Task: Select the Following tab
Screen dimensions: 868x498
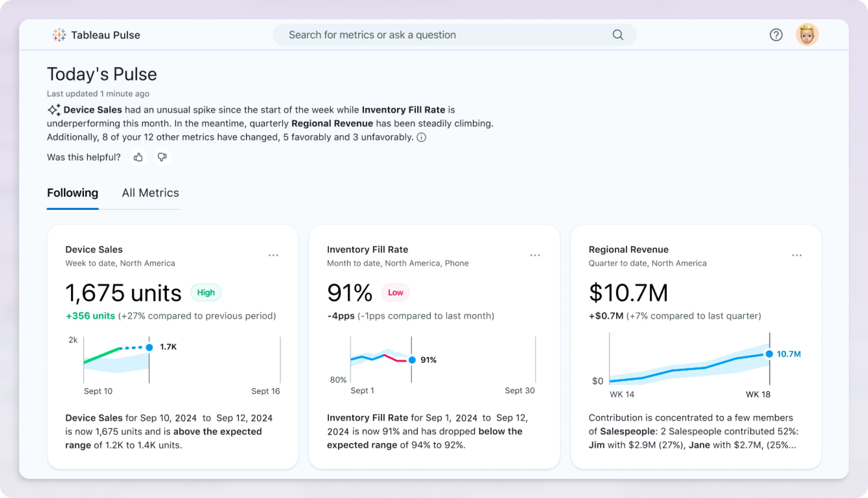Action: pos(72,193)
